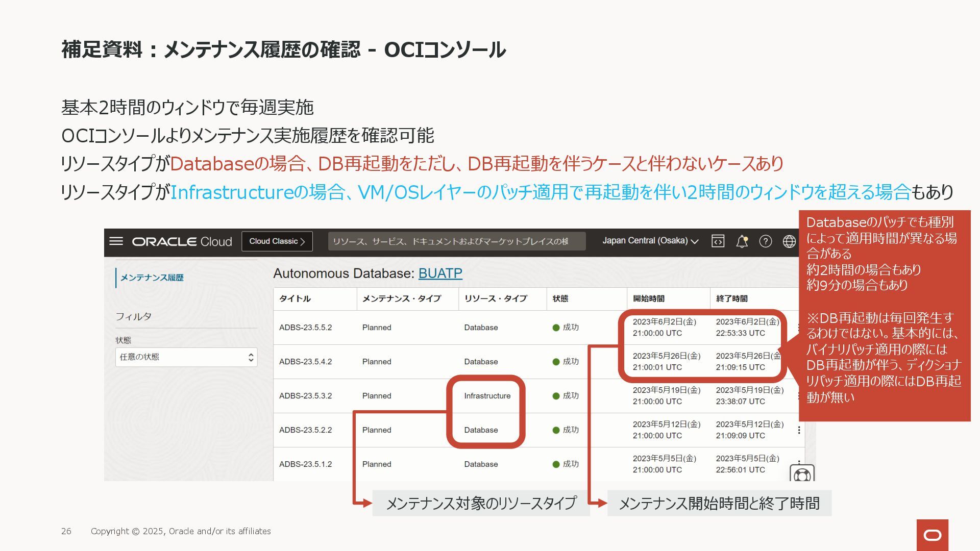
Task: Click the ORACLE Cloud logo
Action: click(x=182, y=241)
